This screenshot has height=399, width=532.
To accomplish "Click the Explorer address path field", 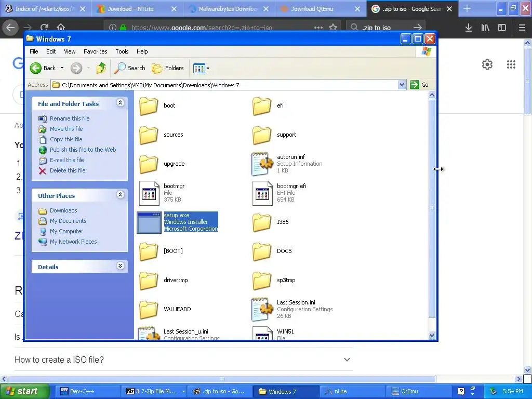I will (224, 85).
